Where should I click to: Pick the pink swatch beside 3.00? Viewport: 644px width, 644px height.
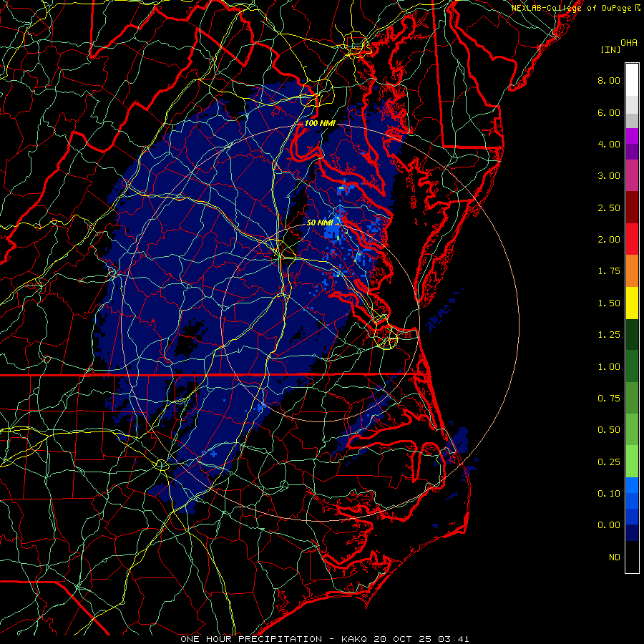632,175
